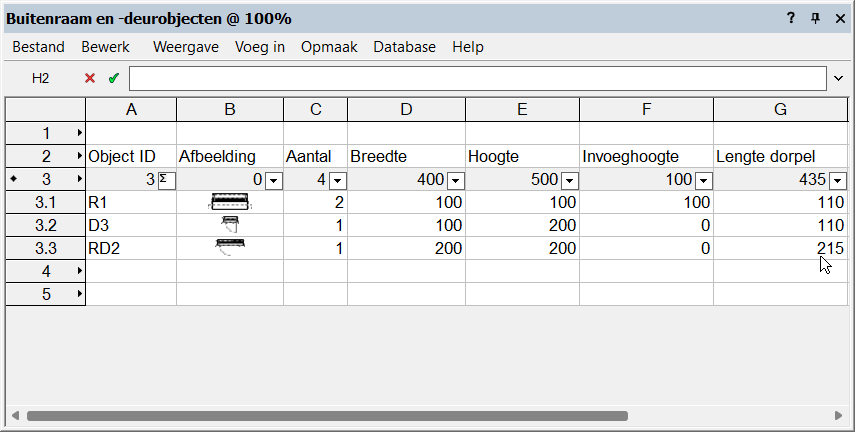This screenshot has height=432, width=855.
Task: Click the red X cancel entry icon
Action: point(90,78)
